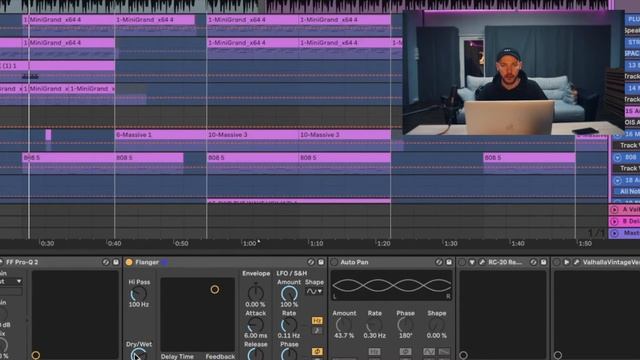Screen dimensions: 640x360
Task: Click the Auto Pan Hz rate button
Action: click(374, 351)
